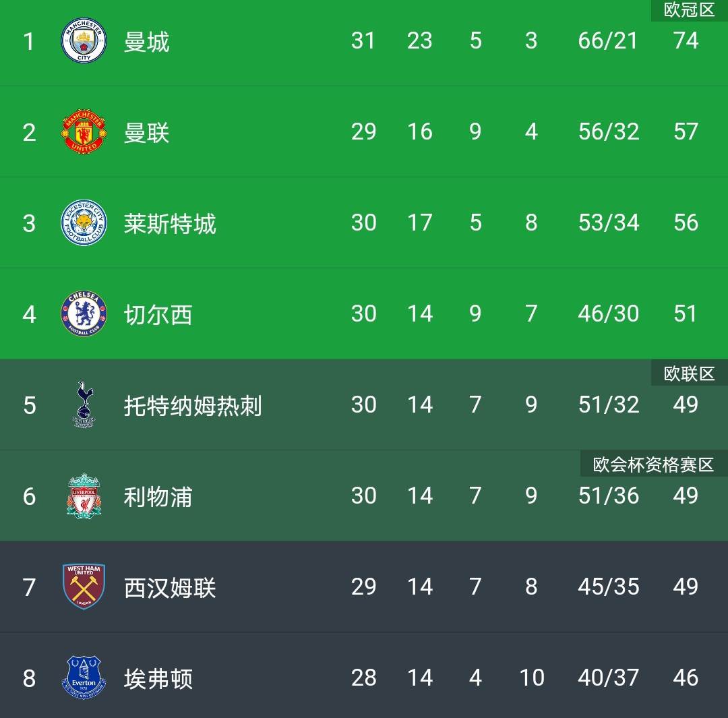728x718 pixels.
Task: Open the Leicester City crest icon
Action: (x=84, y=223)
